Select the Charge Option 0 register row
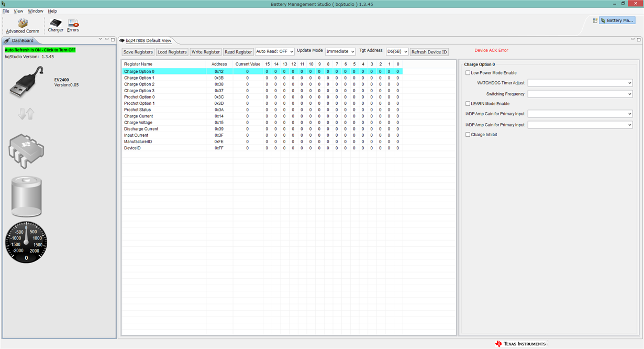This screenshot has width=644, height=349. [262, 71]
